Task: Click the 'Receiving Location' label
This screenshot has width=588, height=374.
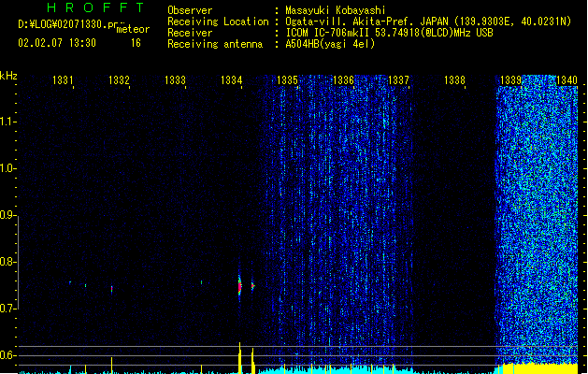Action: 218,22
